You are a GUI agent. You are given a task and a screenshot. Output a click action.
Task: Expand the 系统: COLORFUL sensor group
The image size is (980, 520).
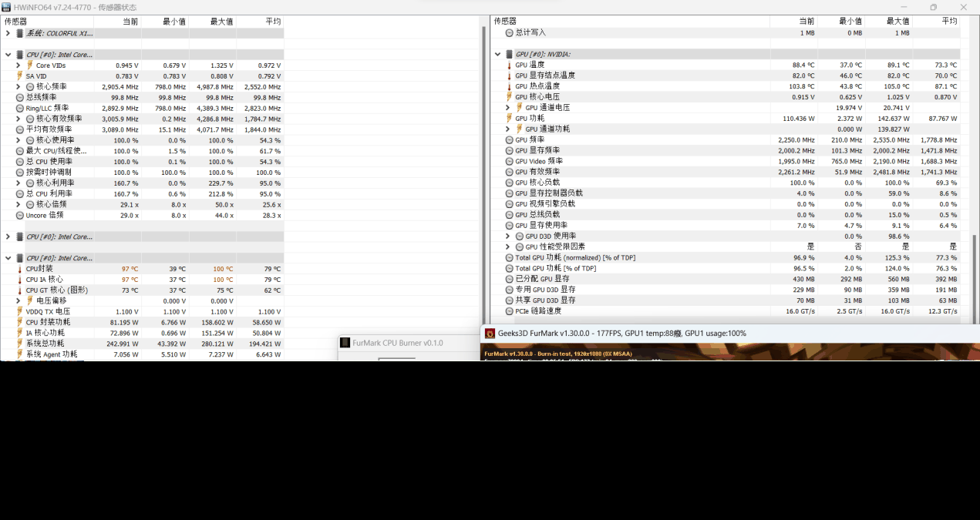coord(8,33)
